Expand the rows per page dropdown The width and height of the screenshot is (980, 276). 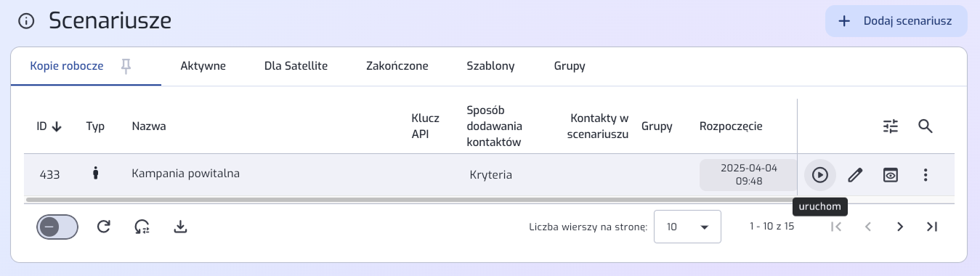[687, 227]
